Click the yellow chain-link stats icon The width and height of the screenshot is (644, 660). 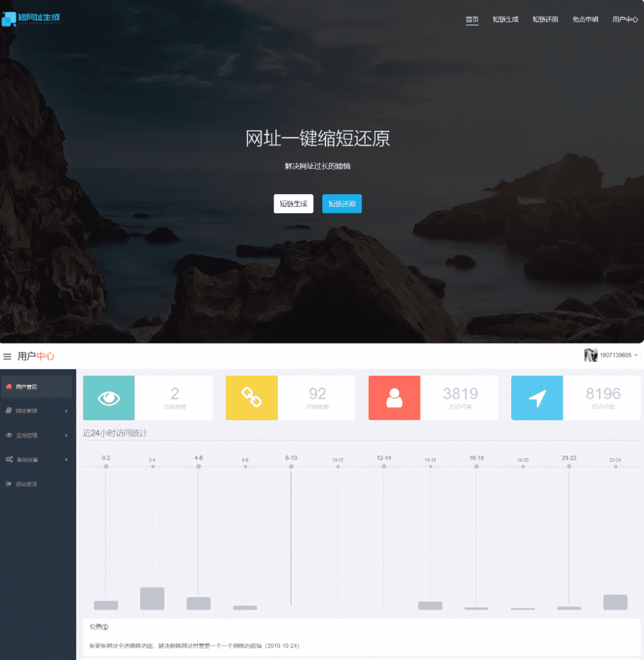pos(251,398)
